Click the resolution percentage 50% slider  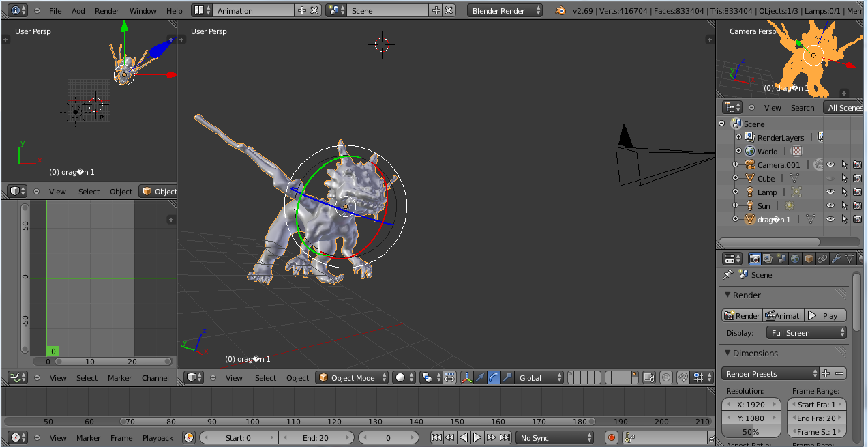click(x=751, y=432)
